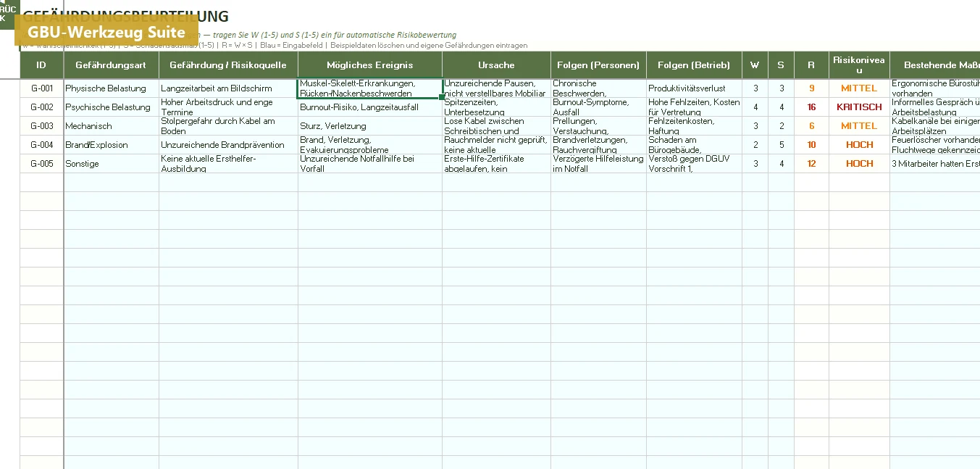Select the Folgen (Betrieb) header

[694, 65]
